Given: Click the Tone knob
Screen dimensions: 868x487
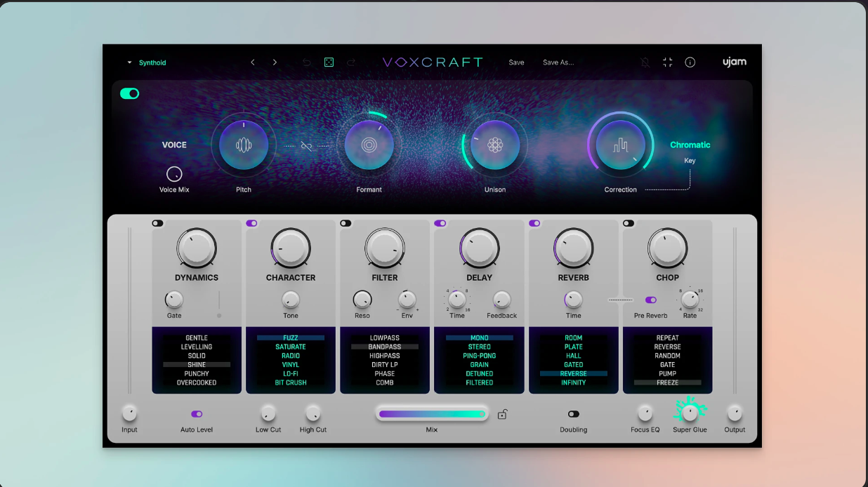Looking at the screenshot, I should click(291, 300).
